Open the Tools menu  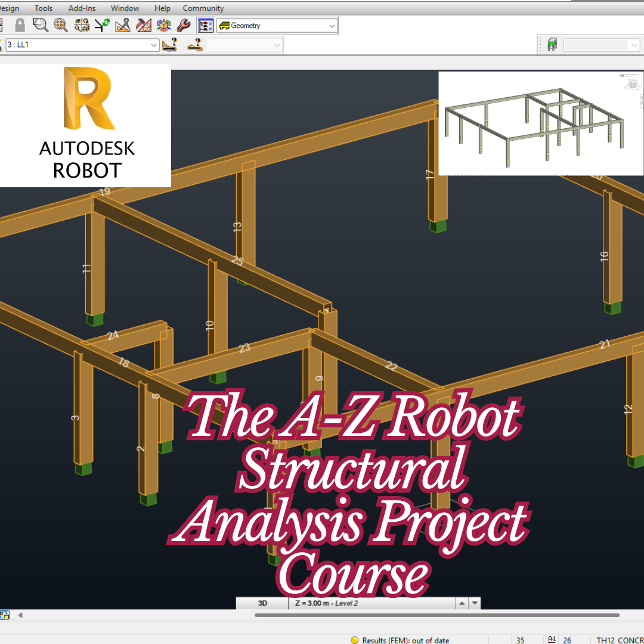click(43, 8)
